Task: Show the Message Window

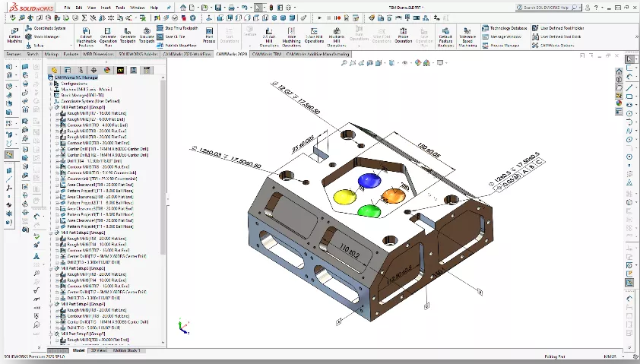Action: [x=502, y=36]
